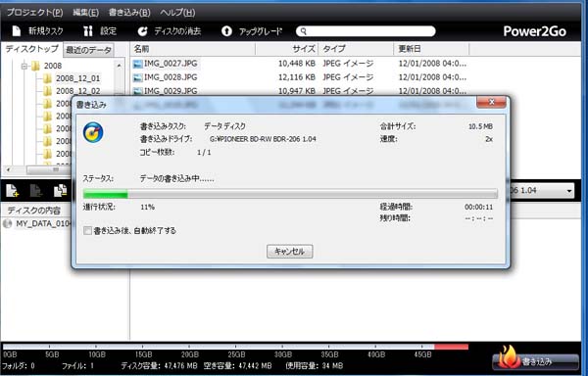Click the 2x speed value
The width and height of the screenshot is (588, 376).
[x=489, y=139]
